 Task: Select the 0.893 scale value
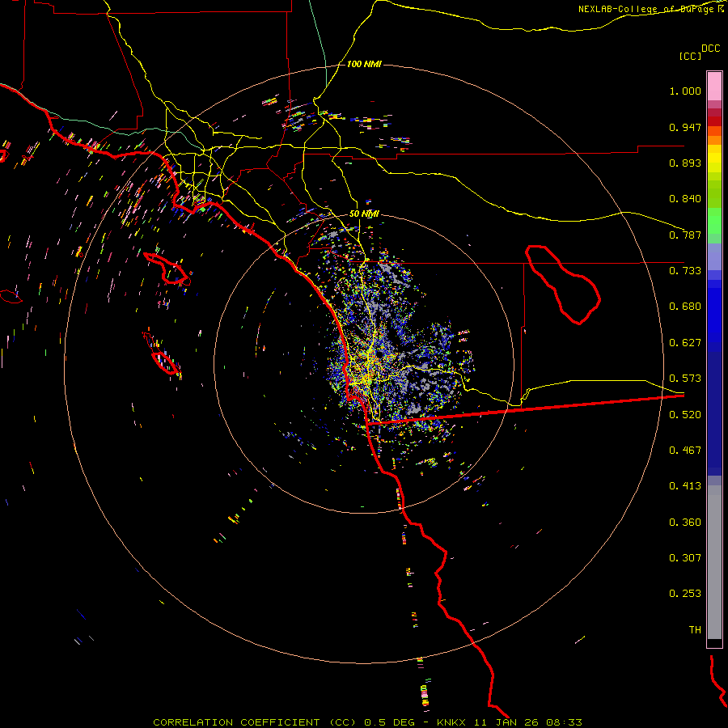click(x=685, y=163)
